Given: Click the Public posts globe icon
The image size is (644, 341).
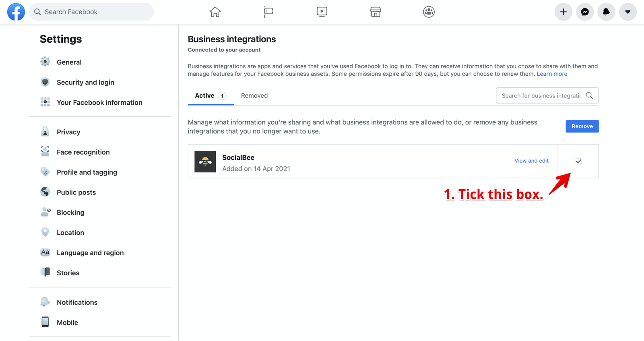Looking at the screenshot, I should pos(45,192).
